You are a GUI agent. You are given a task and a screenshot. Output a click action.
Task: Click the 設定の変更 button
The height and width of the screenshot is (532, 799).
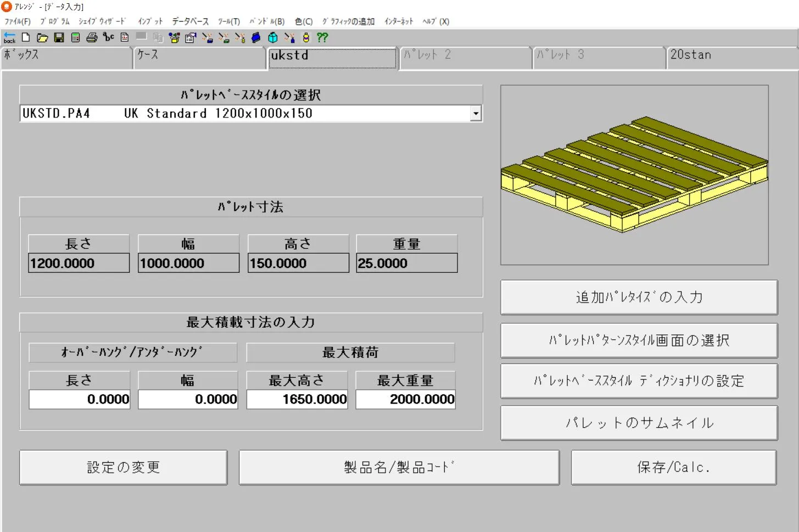click(x=123, y=467)
